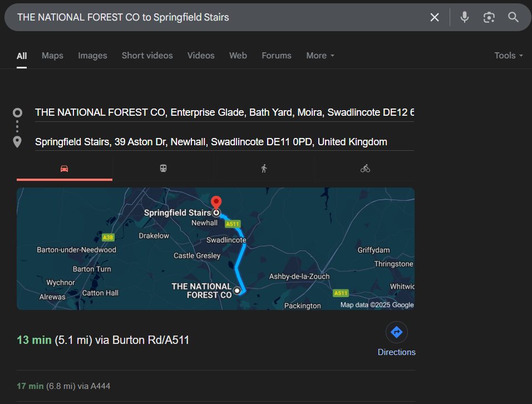Select the 17 min via A444 route
This screenshot has height=404, width=532.
[x=63, y=386]
